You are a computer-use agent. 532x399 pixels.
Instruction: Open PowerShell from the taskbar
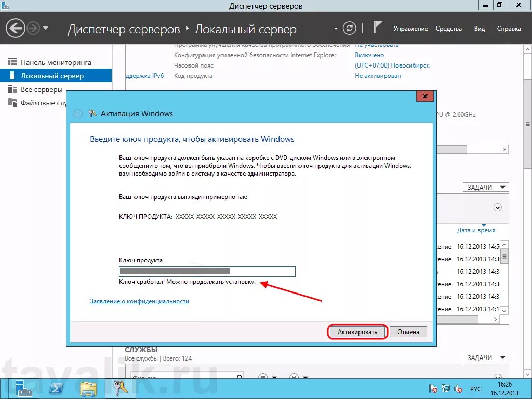tap(56, 389)
